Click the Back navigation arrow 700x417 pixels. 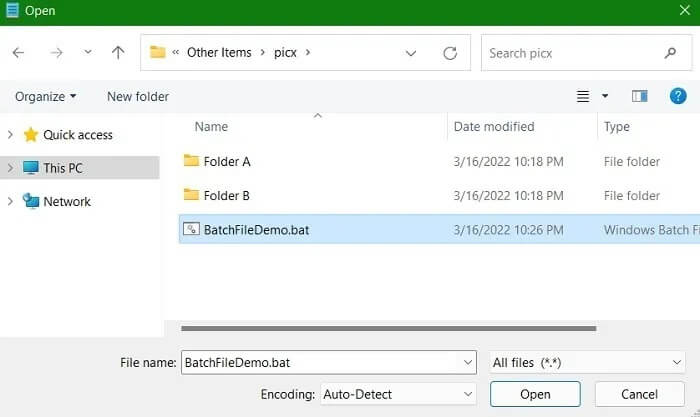[x=19, y=53]
